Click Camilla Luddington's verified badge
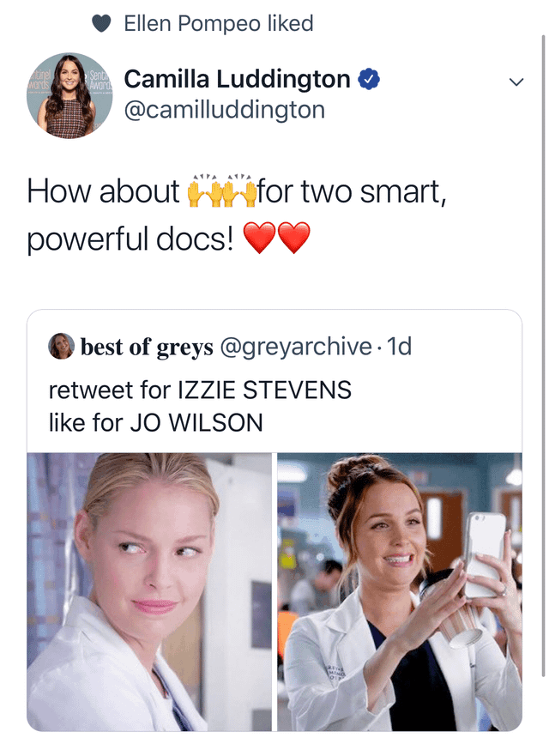 point(367,78)
